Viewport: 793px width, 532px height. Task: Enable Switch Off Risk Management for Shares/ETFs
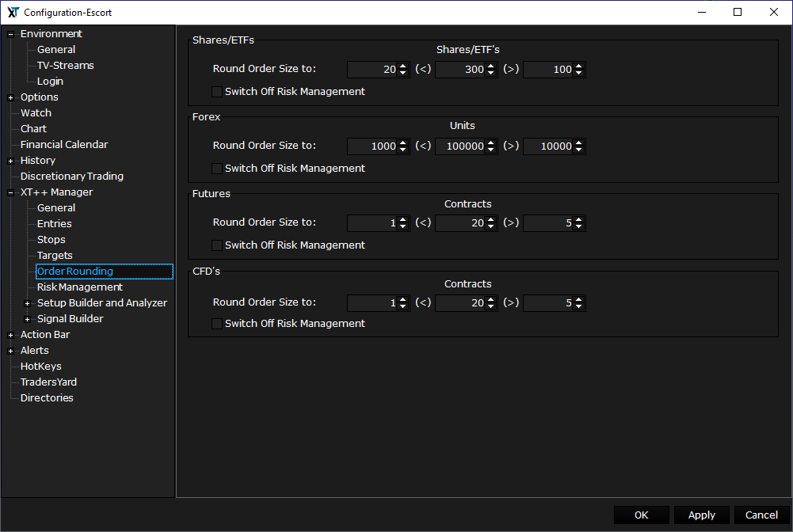tap(217, 92)
